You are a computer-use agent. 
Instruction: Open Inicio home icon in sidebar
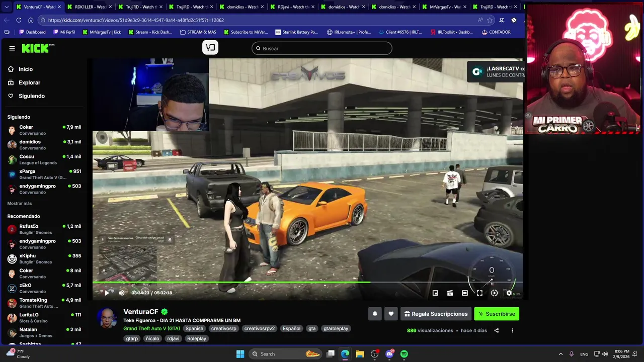pyautogui.click(x=11, y=69)
